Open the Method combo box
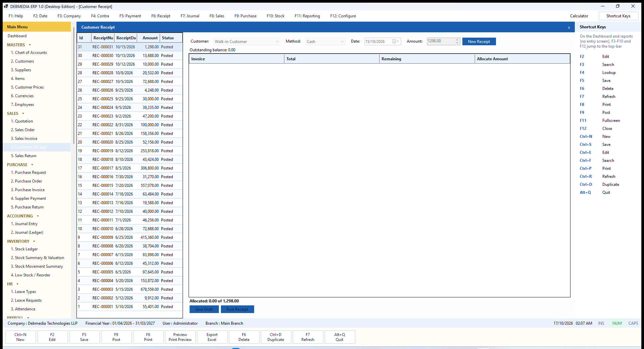The image size is (644, 349). 325,42
